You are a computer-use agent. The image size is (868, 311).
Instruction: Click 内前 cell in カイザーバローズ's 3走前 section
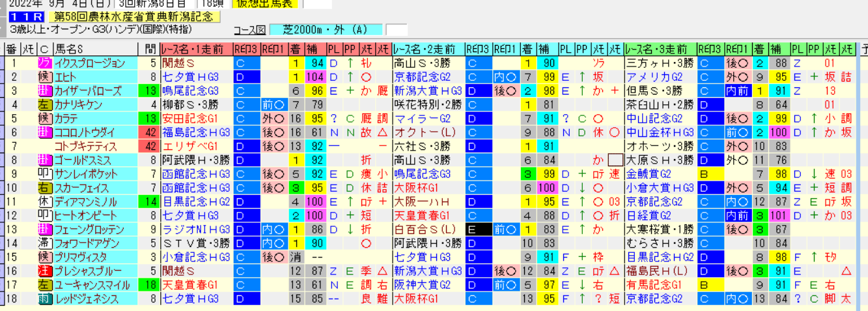pyautogui.click(x=737, y=91)
